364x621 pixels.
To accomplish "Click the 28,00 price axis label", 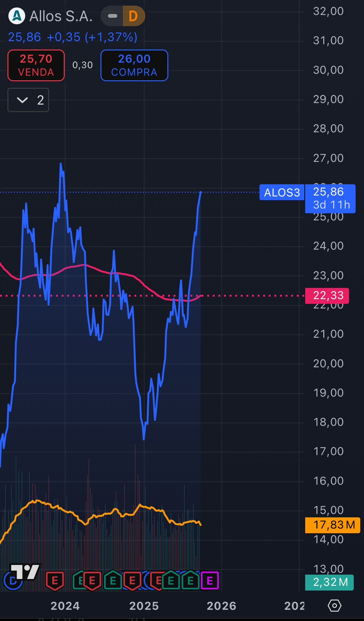I will coord(328,129).
